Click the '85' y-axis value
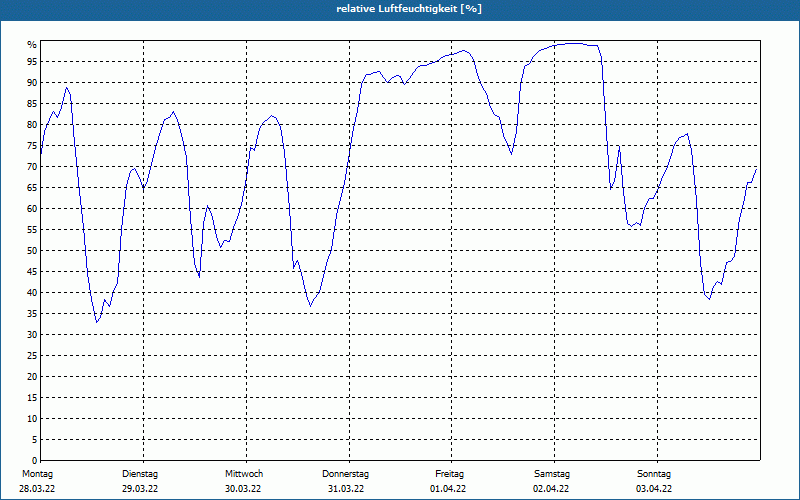800x500 pixels. pyautogui.click(x=32, y=104)
